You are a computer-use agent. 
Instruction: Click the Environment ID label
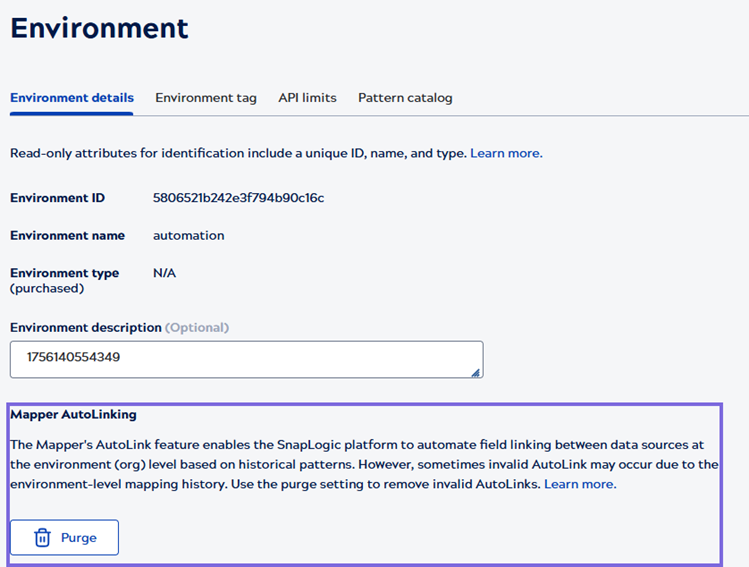coord(57,198)
